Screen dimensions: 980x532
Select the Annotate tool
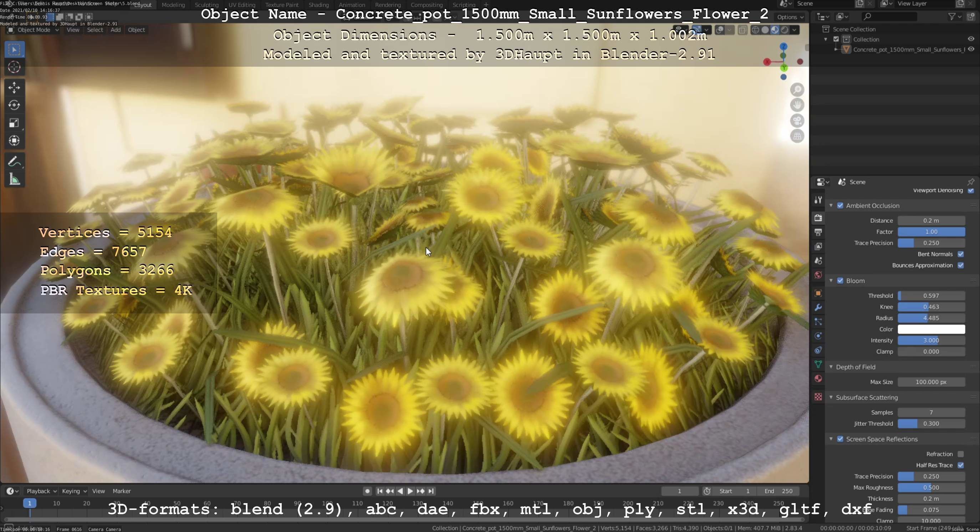[x=15, y=162]
